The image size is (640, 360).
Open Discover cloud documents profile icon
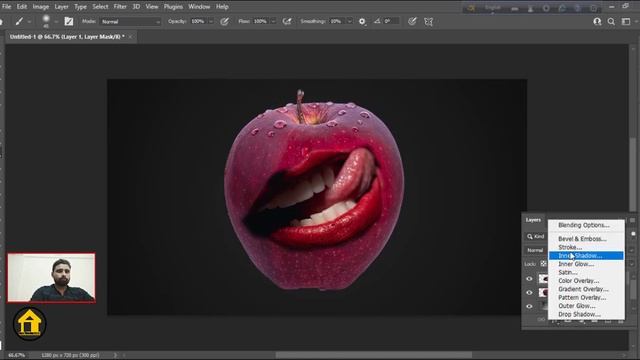click(597, 22)
